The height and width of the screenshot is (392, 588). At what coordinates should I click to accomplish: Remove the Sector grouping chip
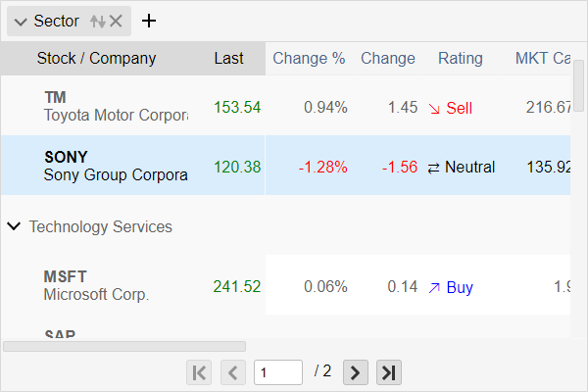click(117, 21)
